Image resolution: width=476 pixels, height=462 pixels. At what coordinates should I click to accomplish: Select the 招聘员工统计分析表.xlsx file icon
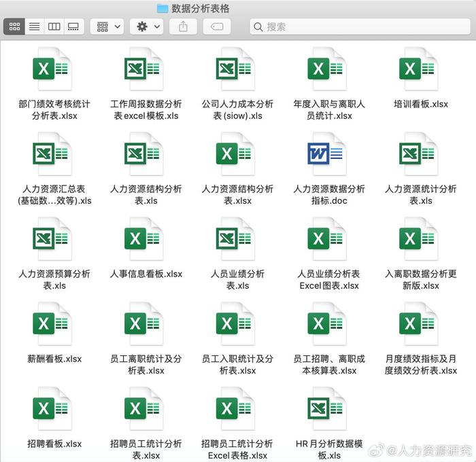(143, 409)
